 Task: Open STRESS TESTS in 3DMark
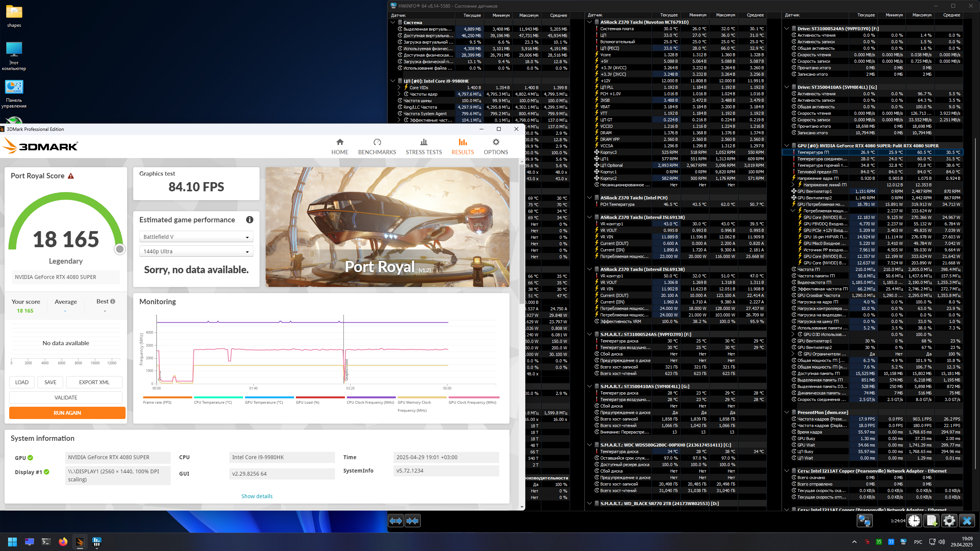coord(423,147)
